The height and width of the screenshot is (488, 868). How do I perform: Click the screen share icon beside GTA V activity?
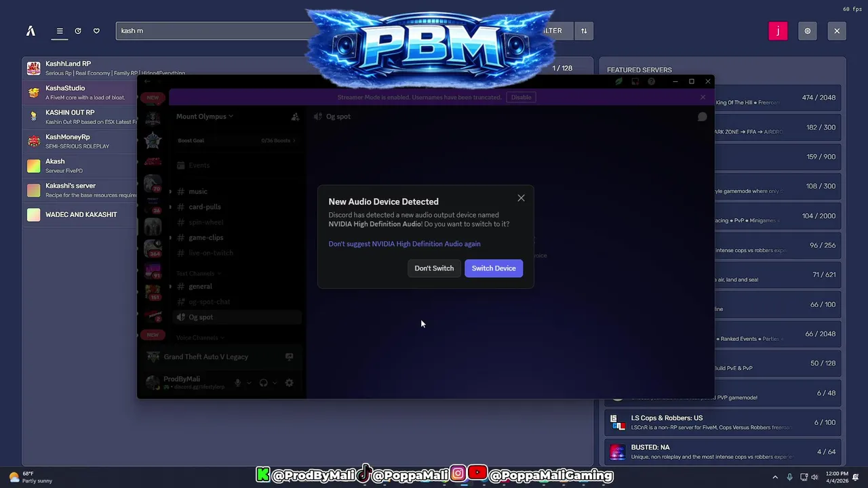click(289, 357)
